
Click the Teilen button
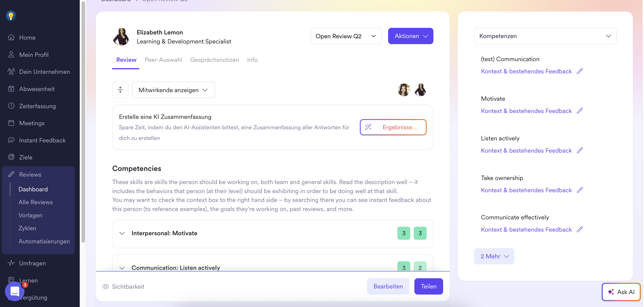(428, 286)
